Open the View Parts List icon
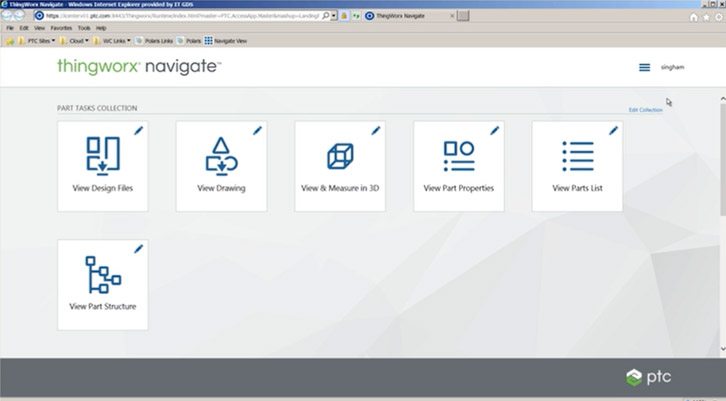The height and width of the screenshot is (401, 726). tap(577, 156)
